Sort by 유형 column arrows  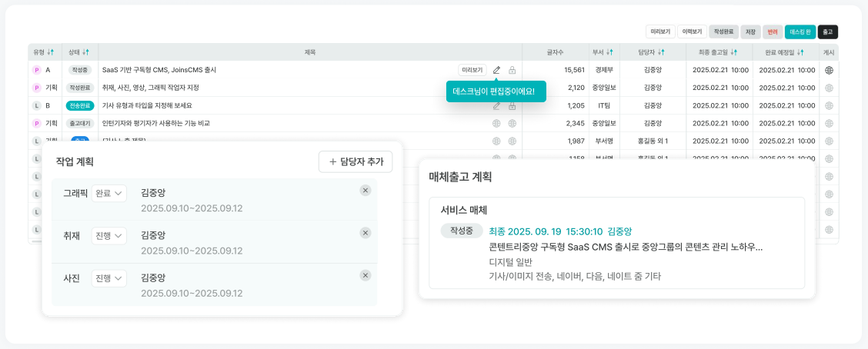[51, 52]
